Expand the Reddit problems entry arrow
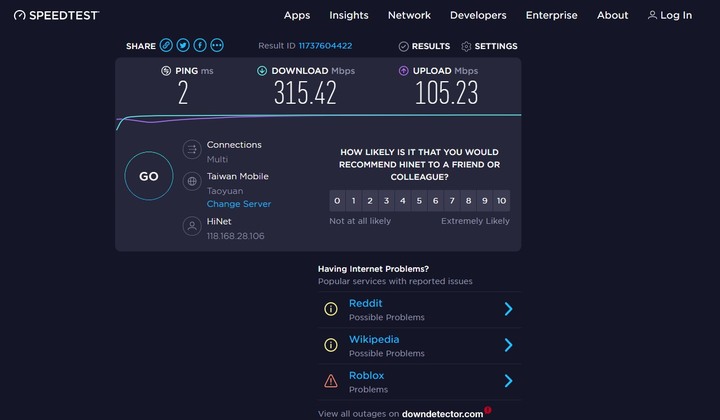This screenshot has width=720, height=420. tap(508, 309)
